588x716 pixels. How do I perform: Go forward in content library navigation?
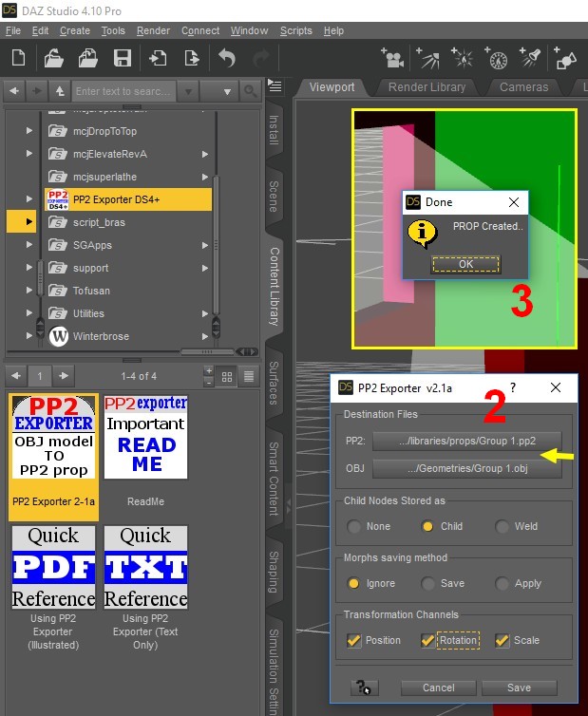(x=37, y=91)
